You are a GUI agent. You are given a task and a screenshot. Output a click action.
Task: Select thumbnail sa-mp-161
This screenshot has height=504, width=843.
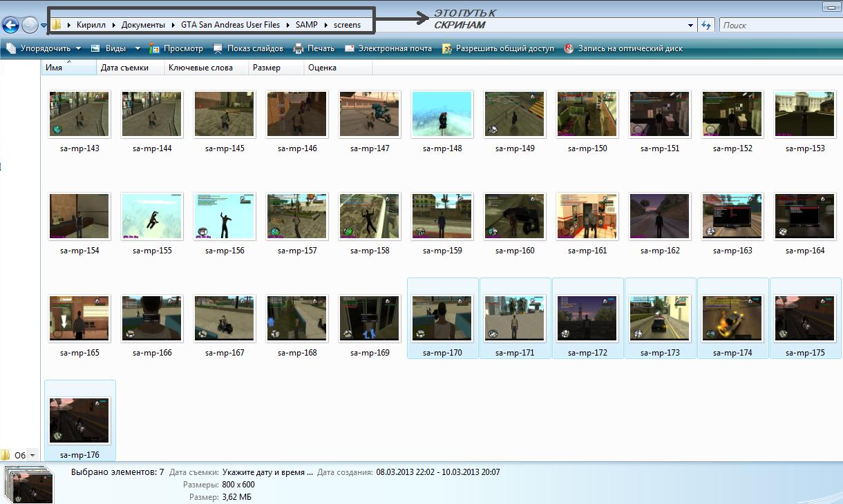tap(587, 216)
